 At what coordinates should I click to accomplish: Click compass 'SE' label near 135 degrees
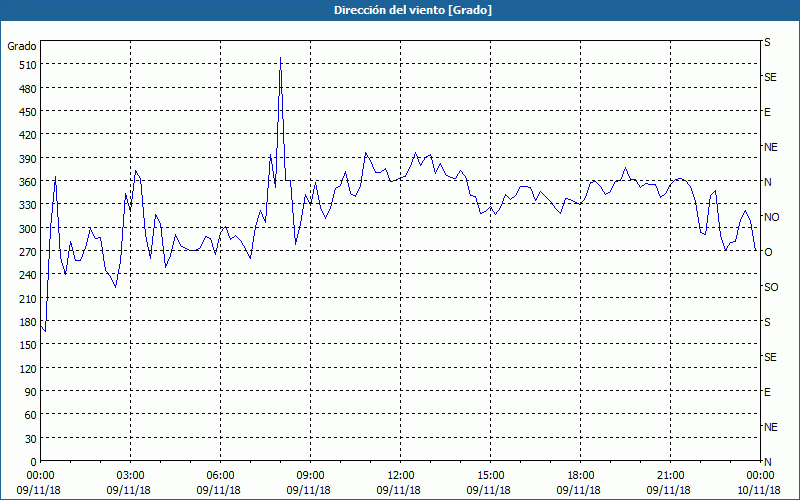(770, 357)
